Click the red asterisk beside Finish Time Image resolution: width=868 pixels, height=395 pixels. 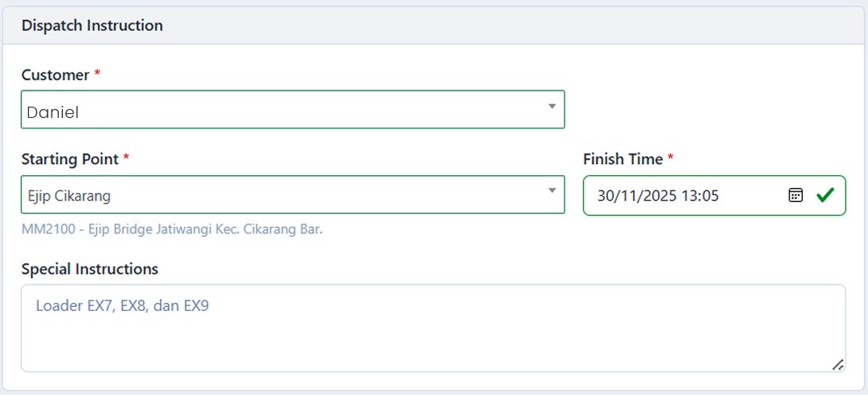coord(670,159)
